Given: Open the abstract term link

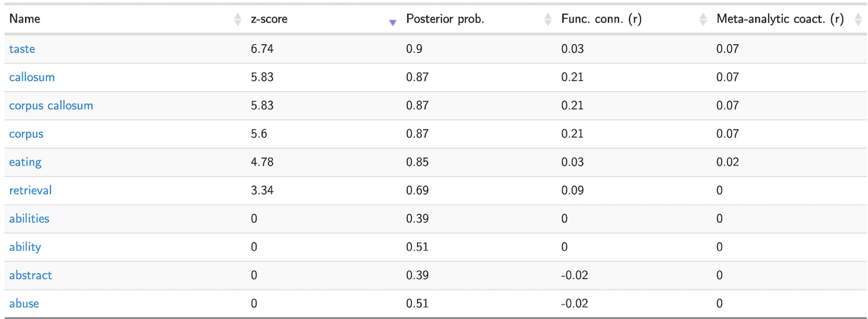Looking at the screenshot, I should (x=30, y=275).
